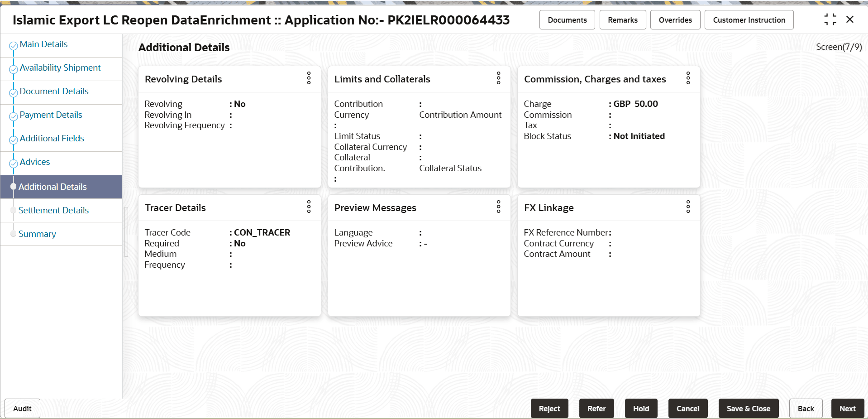Collapse the left navigation panel handle
Viewport: 868px width, 419px height.
click(x=126, y=232)
